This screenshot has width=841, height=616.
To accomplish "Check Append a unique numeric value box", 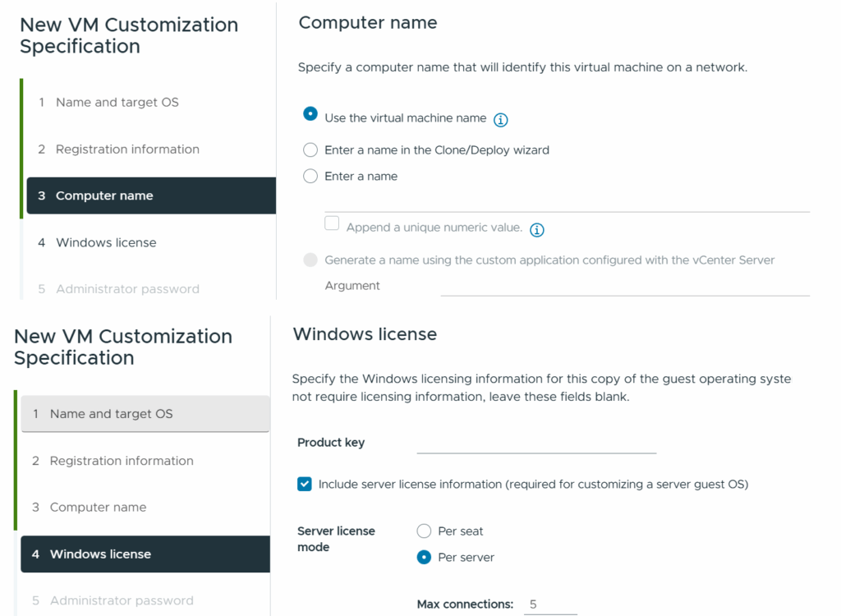I will (x=332, y=223).
